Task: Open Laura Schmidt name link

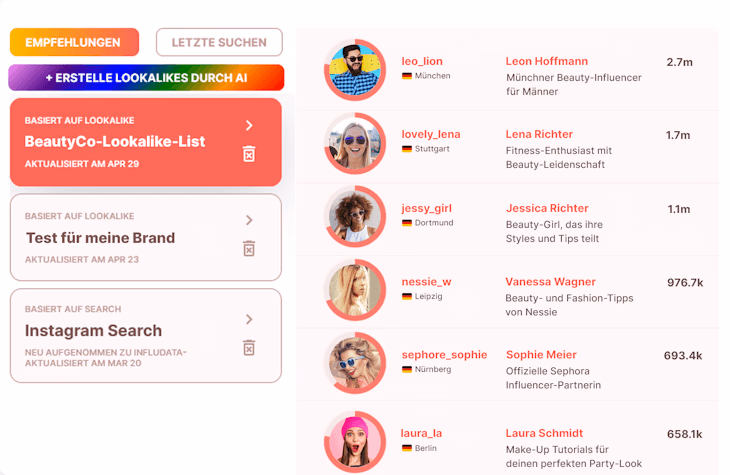Action: click(544, 433)
